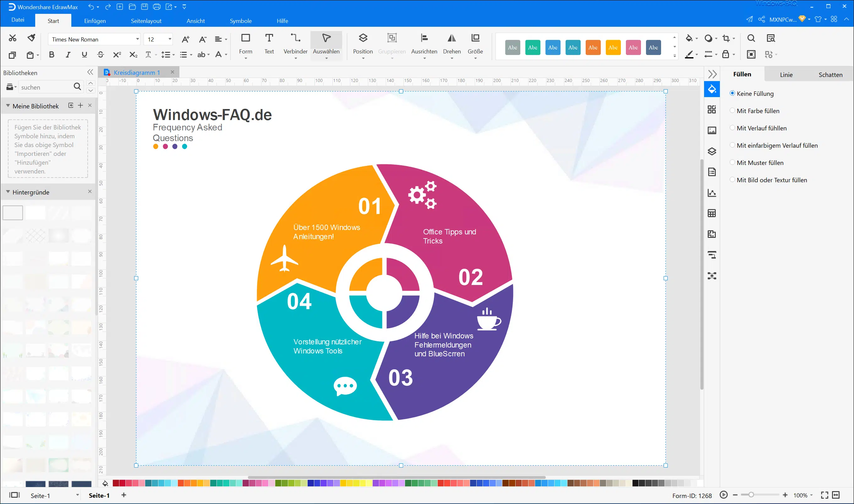The height and width of the screenshot is (504, 854).
Task: Switch to the Schatten tab
Action: pos(830,75)
